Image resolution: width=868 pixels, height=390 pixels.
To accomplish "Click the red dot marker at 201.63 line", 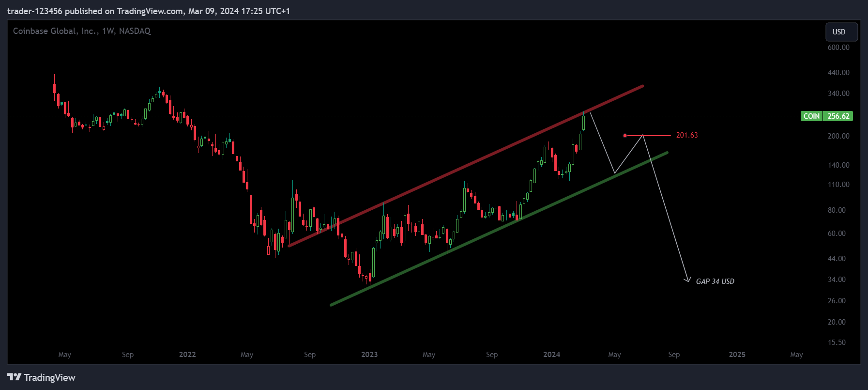I will tap(625, 136).
